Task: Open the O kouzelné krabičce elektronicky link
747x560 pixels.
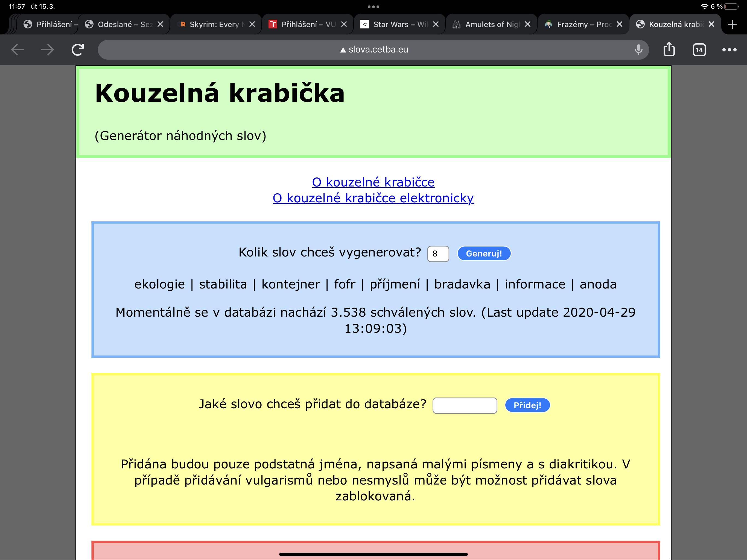Action: [373, 198]
